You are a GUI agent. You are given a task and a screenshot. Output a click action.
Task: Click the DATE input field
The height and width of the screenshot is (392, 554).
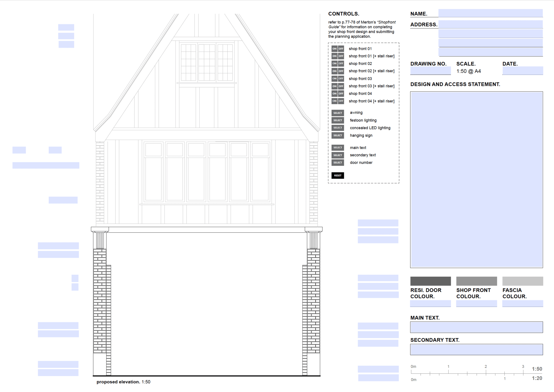[x=522, y=71]
